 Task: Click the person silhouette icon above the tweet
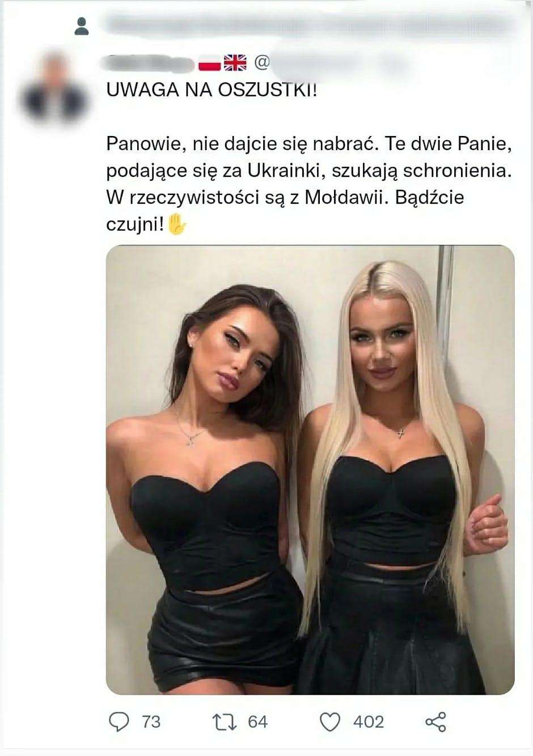pos(82,26)
